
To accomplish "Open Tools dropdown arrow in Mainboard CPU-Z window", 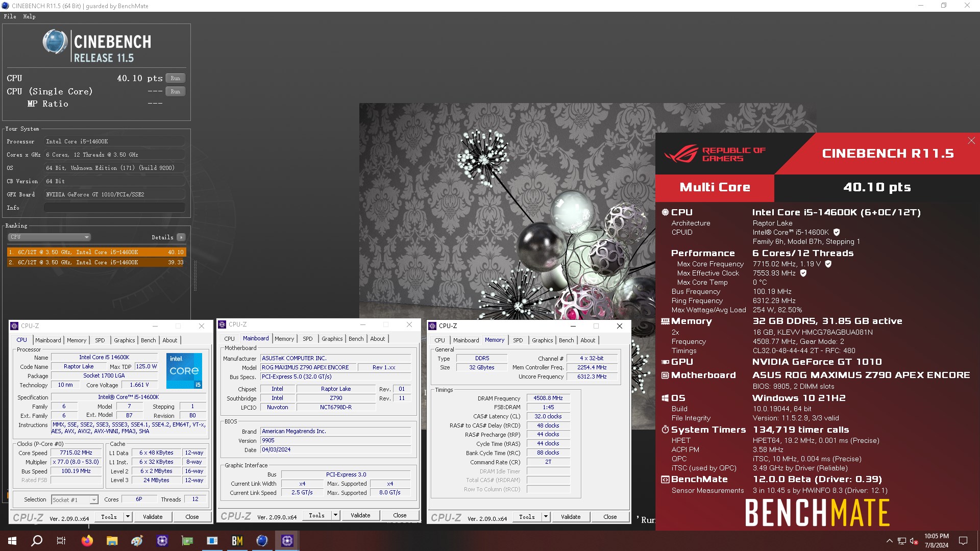I will pyautogui.click(x=335, y=515).
